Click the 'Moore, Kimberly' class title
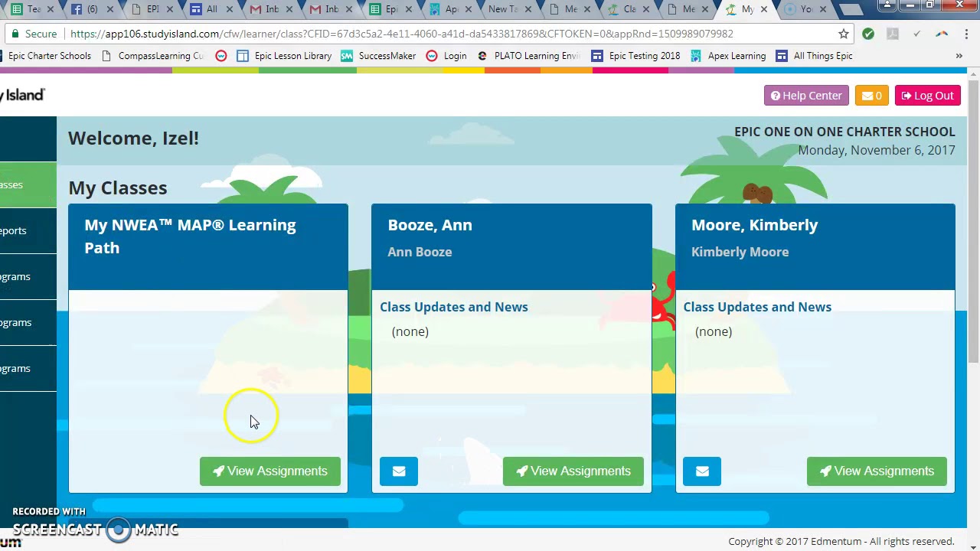The height and width of the screenshot is (551, 980). click(754, 225)
